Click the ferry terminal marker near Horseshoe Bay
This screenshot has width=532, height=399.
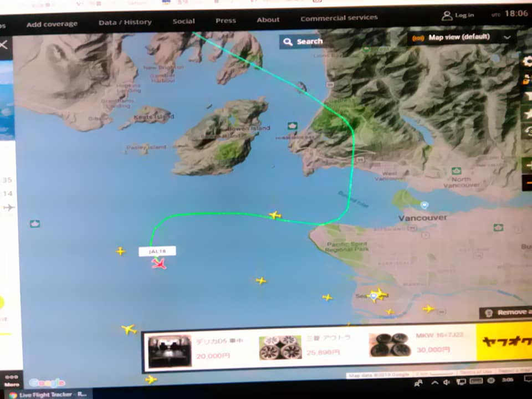tap(292, 126)
